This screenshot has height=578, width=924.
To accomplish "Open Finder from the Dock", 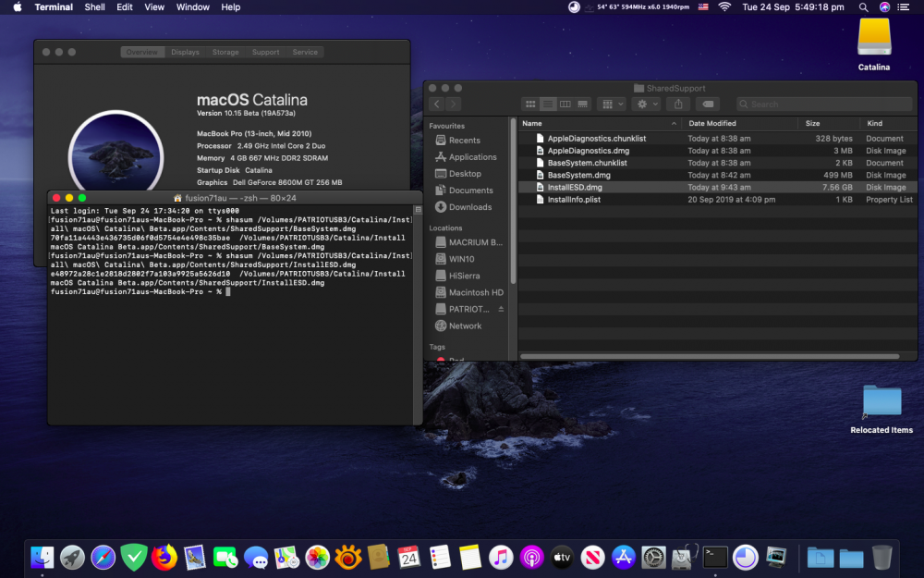I will pos(42,558).
